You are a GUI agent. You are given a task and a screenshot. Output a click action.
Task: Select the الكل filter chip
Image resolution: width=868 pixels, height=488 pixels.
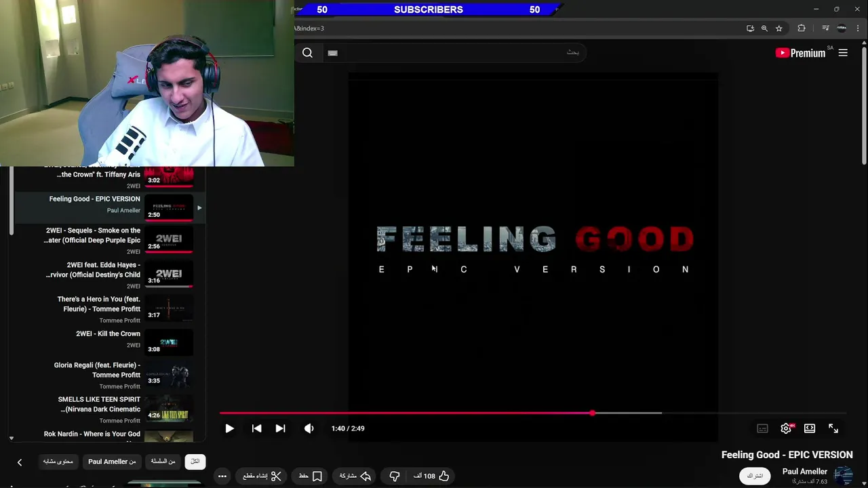pos(195,462)
